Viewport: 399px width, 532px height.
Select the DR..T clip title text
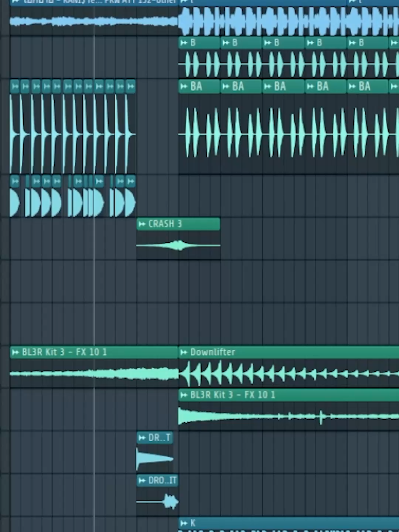click(x=159, y=438)
